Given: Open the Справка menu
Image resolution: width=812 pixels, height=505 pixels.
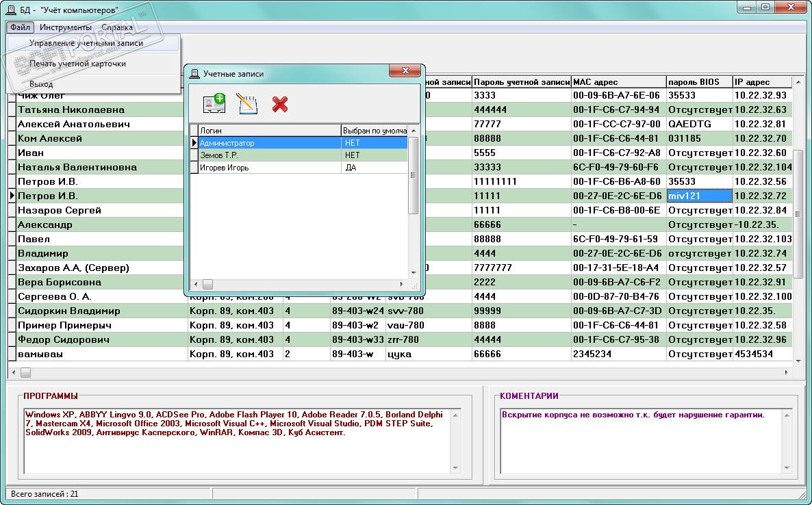Looking at the screenshot, I should (x=116, y=27).
